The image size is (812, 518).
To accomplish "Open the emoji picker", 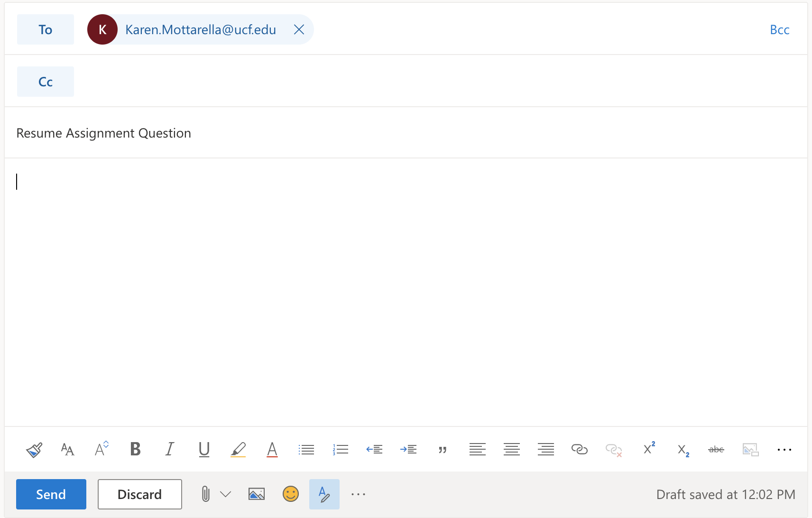I will tap(291, 494).
